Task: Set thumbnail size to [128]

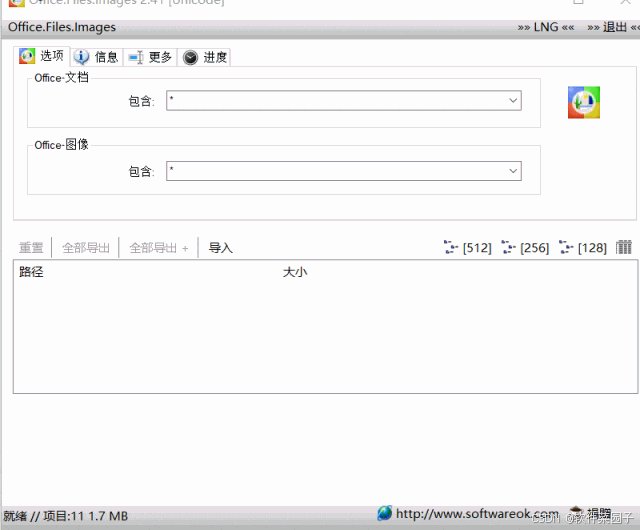Action: [582, 247]
